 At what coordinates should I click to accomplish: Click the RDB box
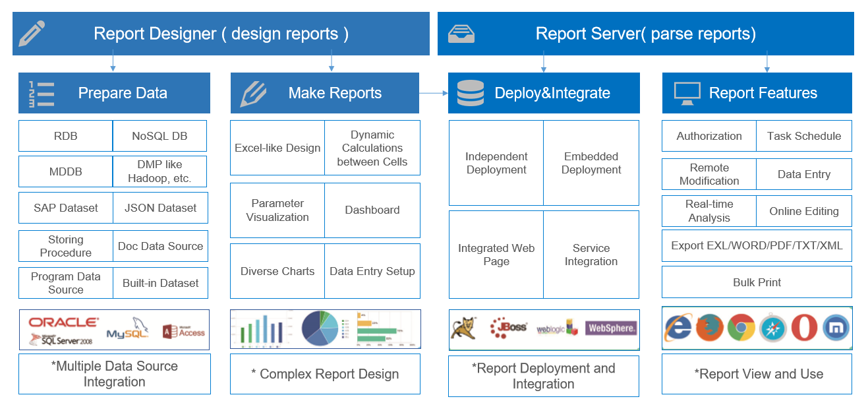click(x=66, y=136)
